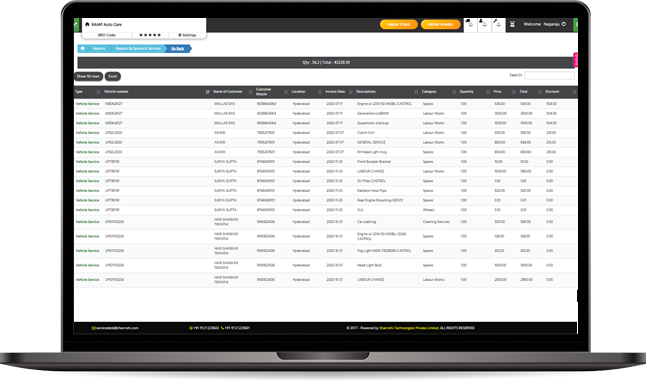Click the ORDER TYRES button
Viewport: 646px width, 381px height.
(x=398, y=24)
